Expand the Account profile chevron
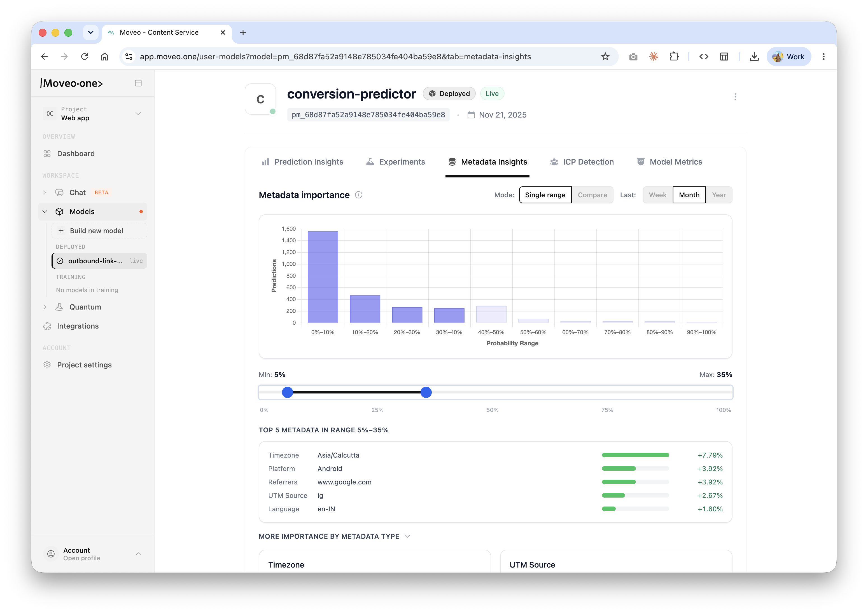This screenshot has width=868, height=614. [138, 554]
